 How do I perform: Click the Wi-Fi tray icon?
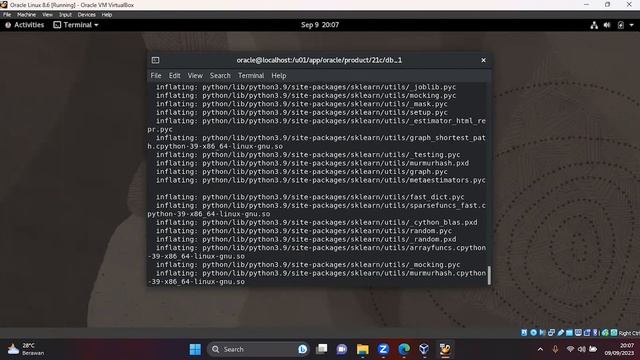(570, 349)
